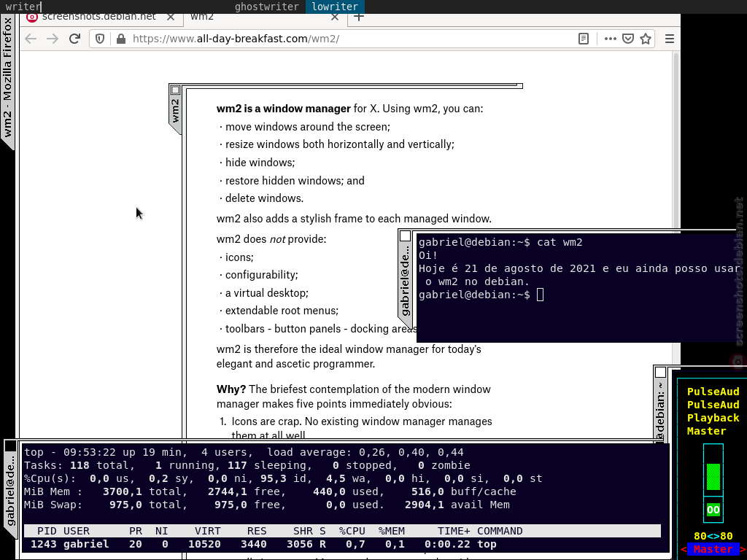Screen dimensions: 747x560
Task: Open the Firefox hamburger menu
Action: 670,39
